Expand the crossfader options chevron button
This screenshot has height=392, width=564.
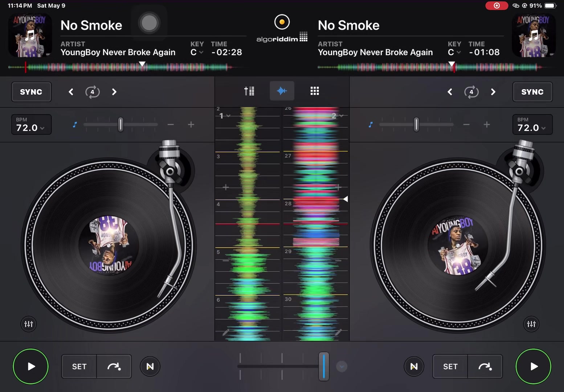342,367
